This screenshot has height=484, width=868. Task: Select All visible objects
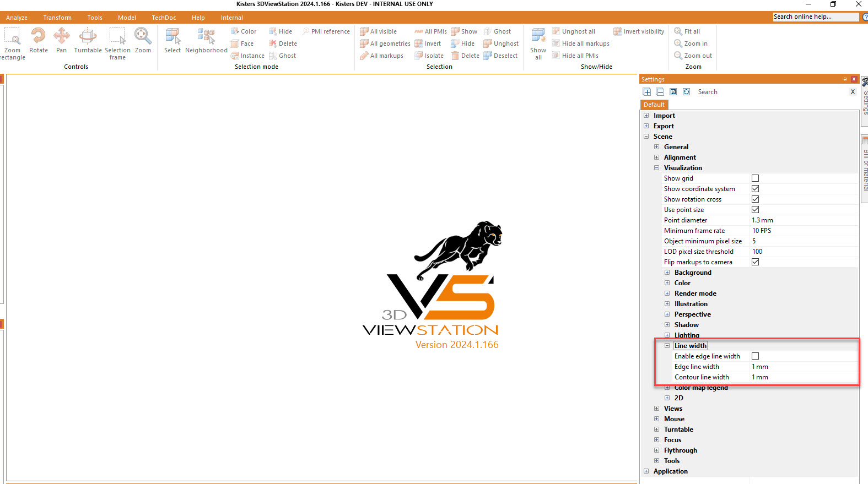pyautogui.click(x=378, y=31)
